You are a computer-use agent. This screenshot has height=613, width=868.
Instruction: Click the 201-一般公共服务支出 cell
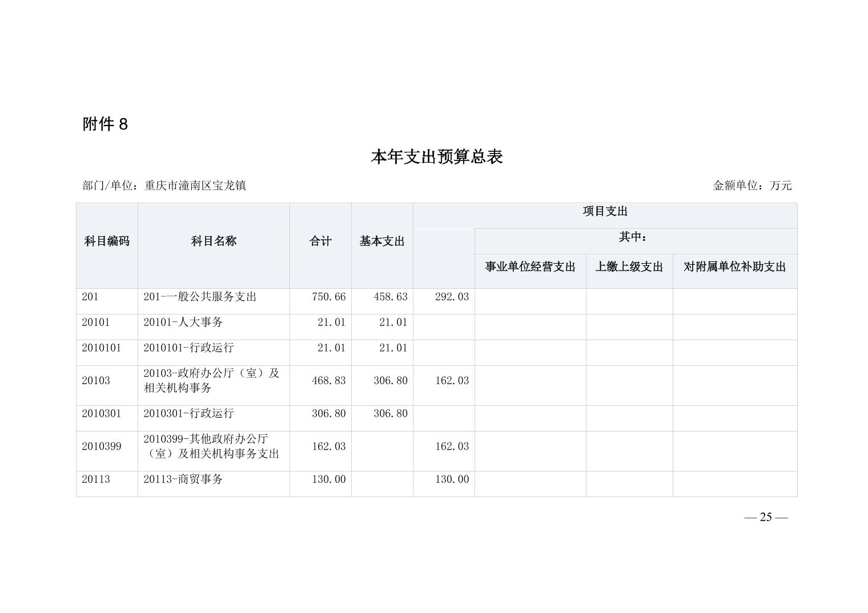point(200,297)
